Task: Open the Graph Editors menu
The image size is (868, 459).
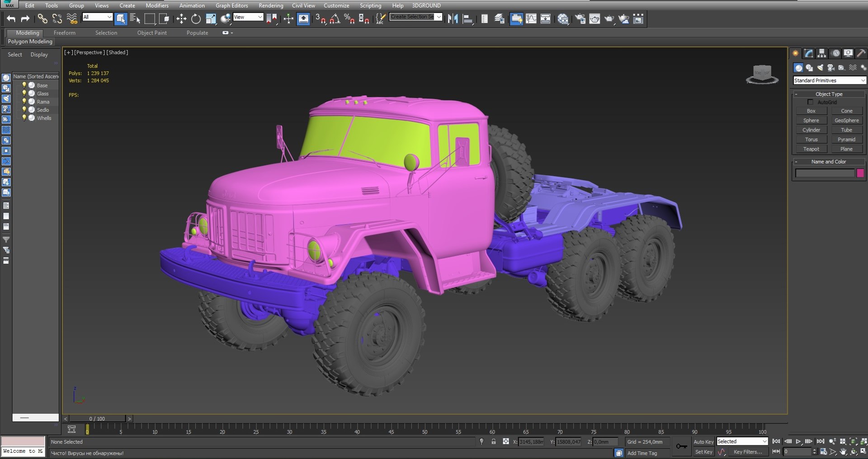Action: point(231,5)
